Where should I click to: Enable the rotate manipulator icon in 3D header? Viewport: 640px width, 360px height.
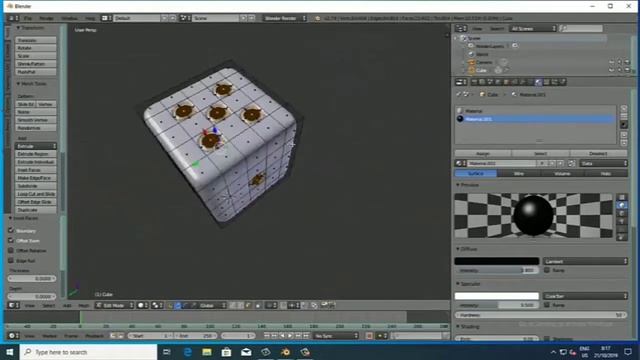pyautogui.click(x=186, y=305)
